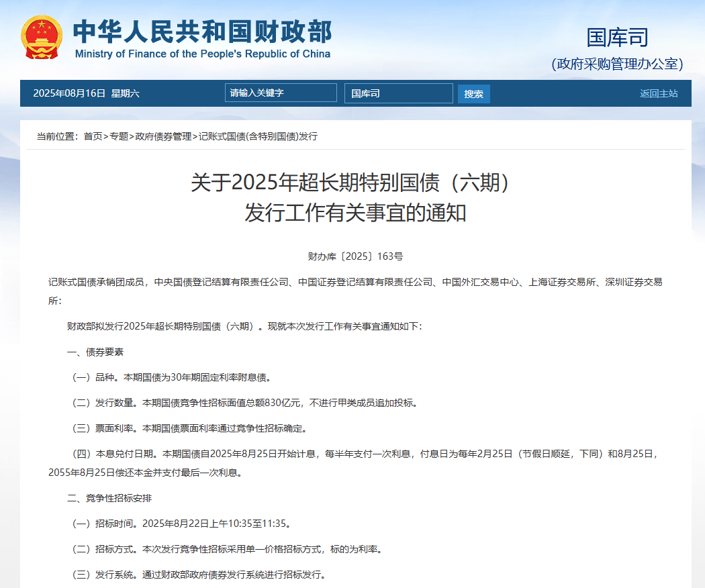Click the heading 二、竞争性招标安排

[x=109, y=498]
